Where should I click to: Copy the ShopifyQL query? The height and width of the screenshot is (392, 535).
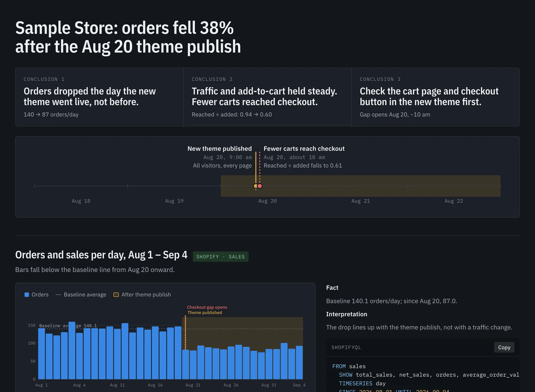click(504, 347)
